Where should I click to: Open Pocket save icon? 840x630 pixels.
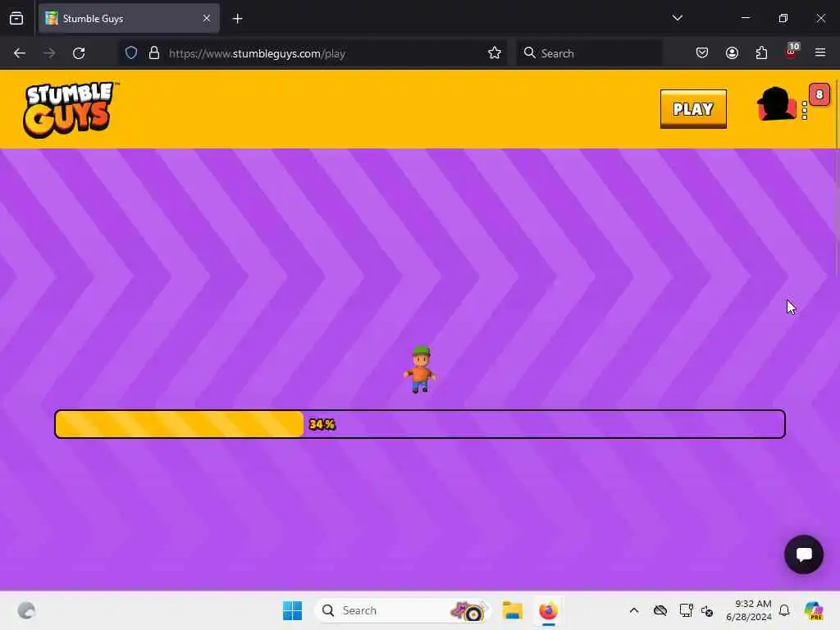702,53
